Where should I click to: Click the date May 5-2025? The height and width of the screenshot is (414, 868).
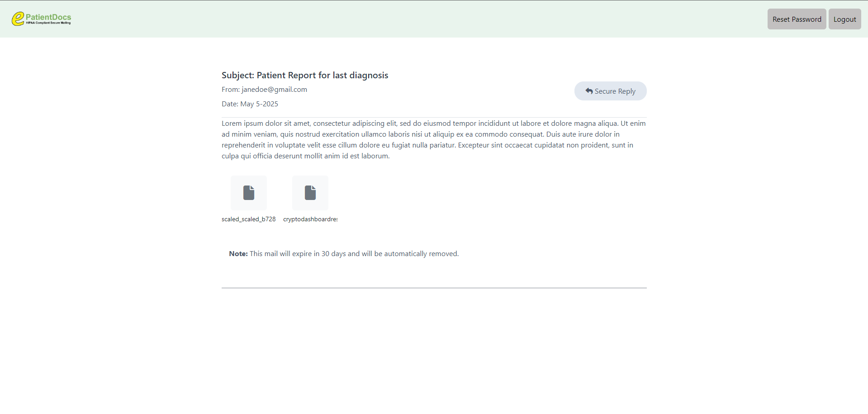click(259, 104)
